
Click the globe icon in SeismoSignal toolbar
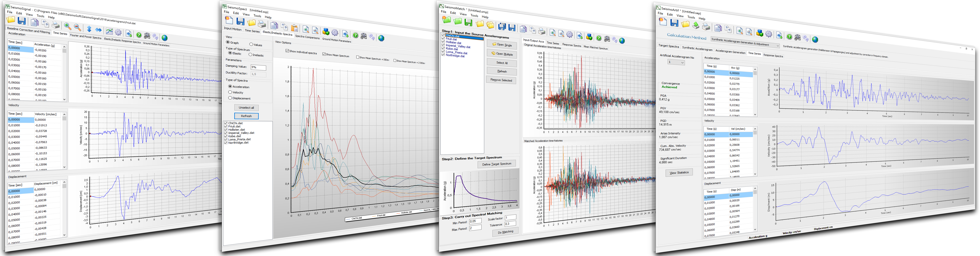pos(165,38)
